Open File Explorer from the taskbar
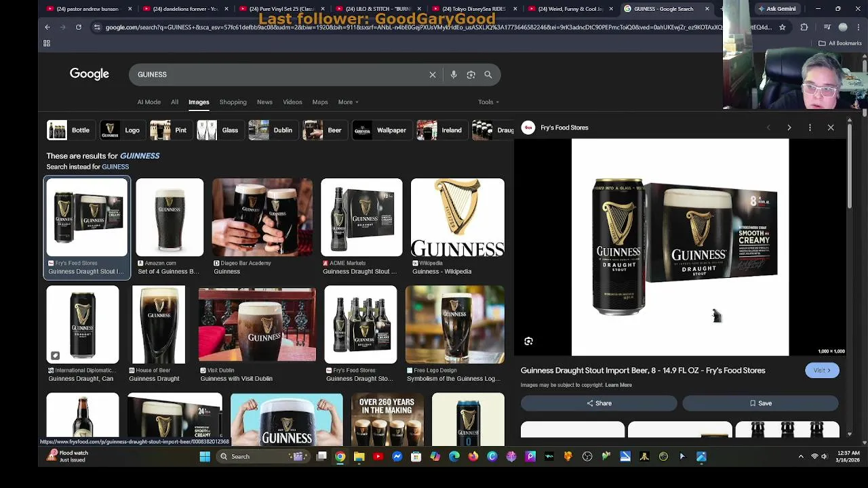Screen dimensions: 868x488 tap(359, 457)
